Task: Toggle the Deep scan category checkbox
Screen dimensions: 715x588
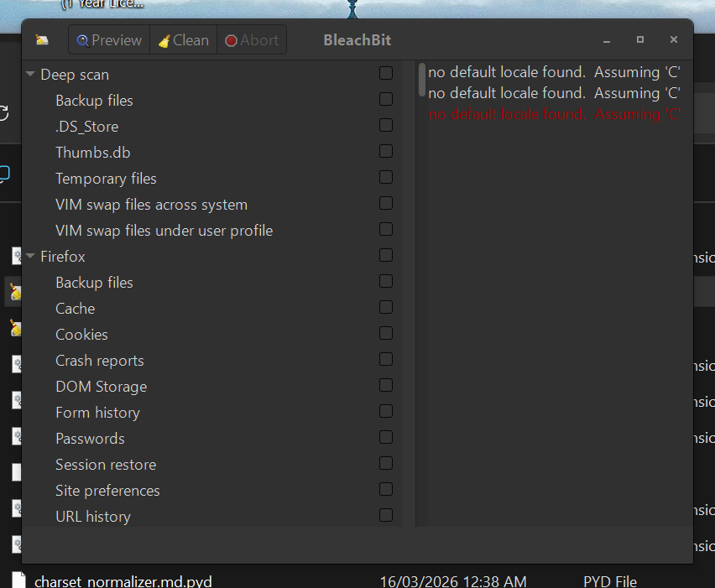Action: point(386,73)
